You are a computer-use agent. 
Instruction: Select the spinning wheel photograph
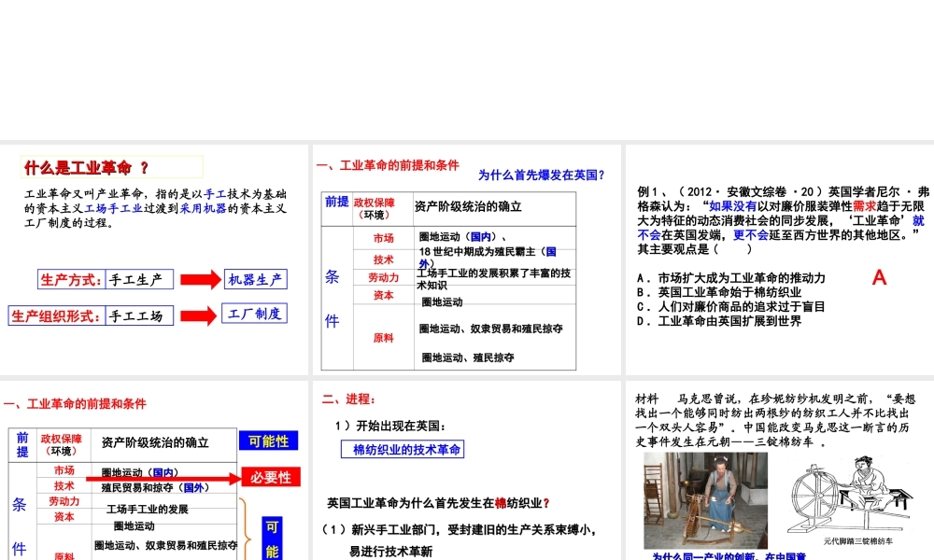tap(705, 501)
